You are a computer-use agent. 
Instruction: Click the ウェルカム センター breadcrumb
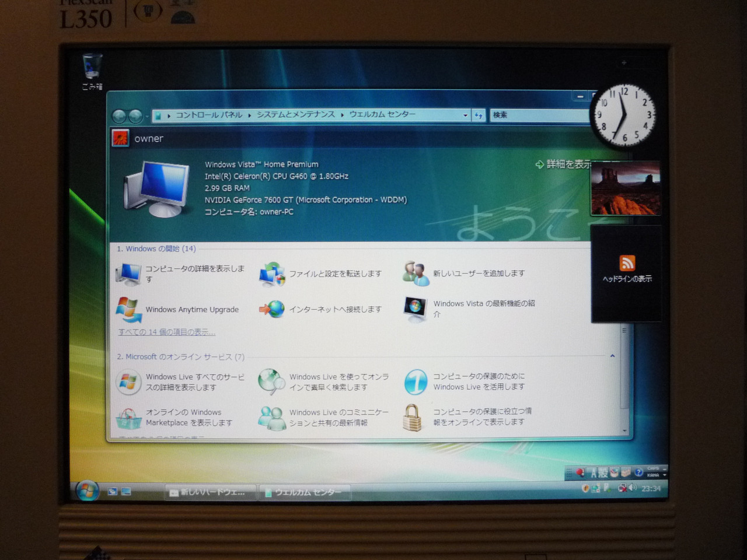tap(382, 114)
